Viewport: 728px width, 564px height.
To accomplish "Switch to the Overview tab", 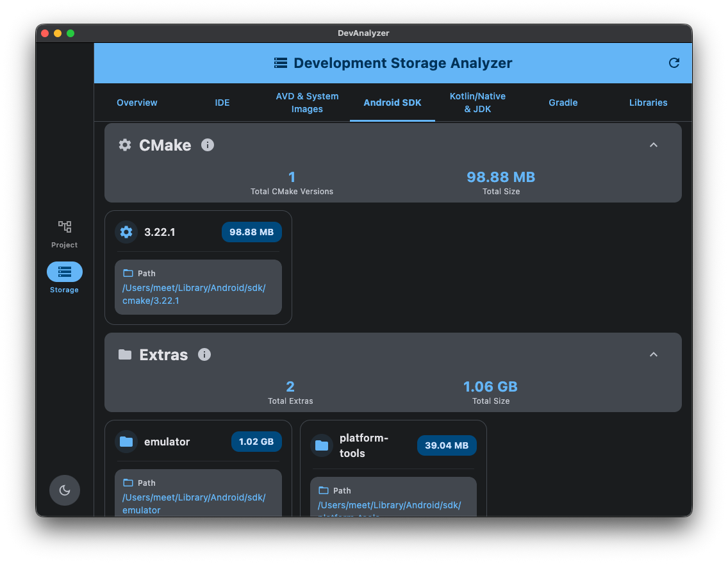I will 137,103.
